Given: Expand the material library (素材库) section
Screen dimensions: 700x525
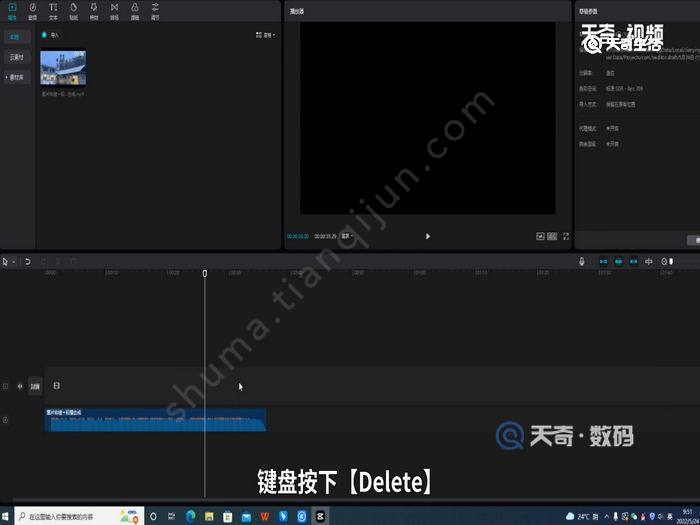Looking at the screenshot, I should point(17,77).
